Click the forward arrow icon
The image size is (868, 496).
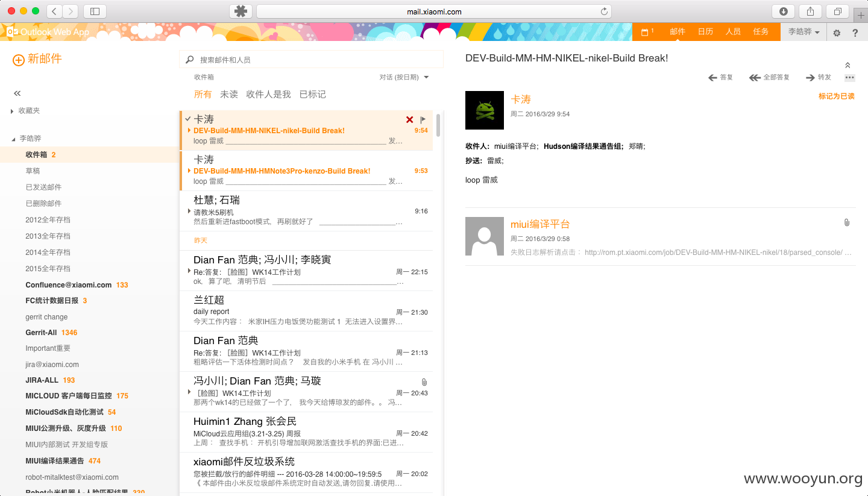[x=810, y=77]
